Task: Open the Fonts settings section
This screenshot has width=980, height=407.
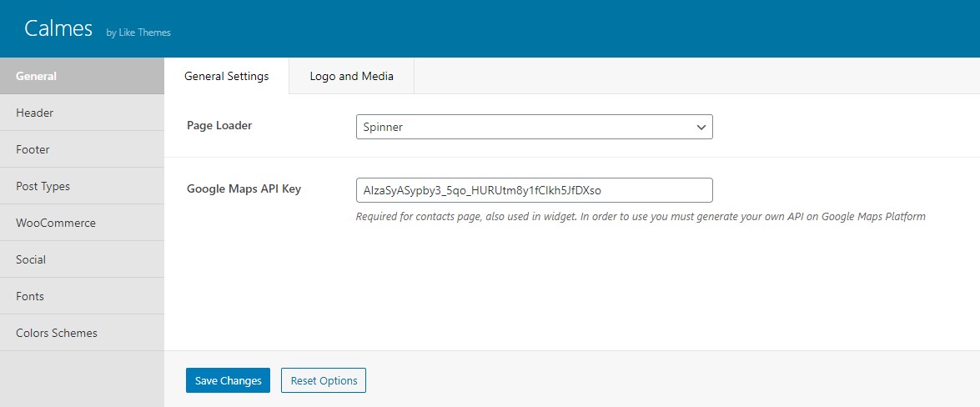Action: [x=82, y=296]
